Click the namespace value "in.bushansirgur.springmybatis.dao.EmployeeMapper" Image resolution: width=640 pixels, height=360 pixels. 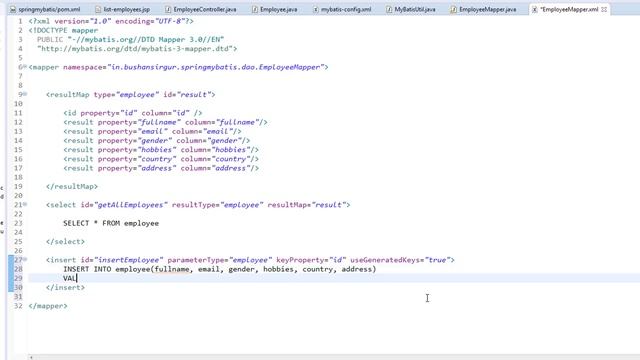[x=216, y=67]
